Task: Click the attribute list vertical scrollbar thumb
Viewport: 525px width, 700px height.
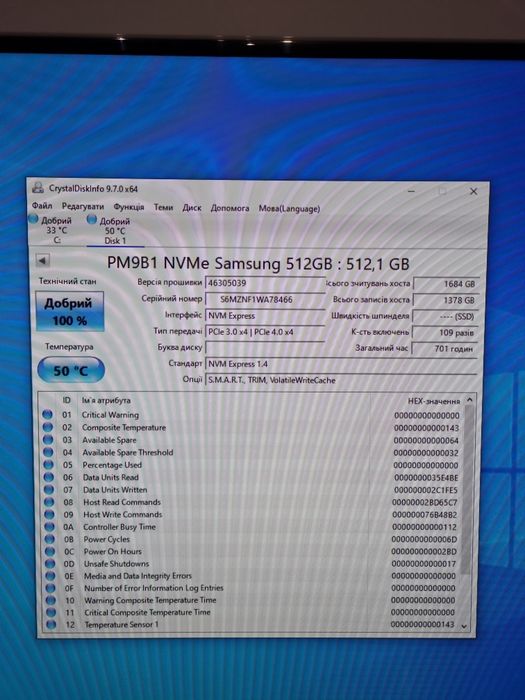Action: (467, 490)
